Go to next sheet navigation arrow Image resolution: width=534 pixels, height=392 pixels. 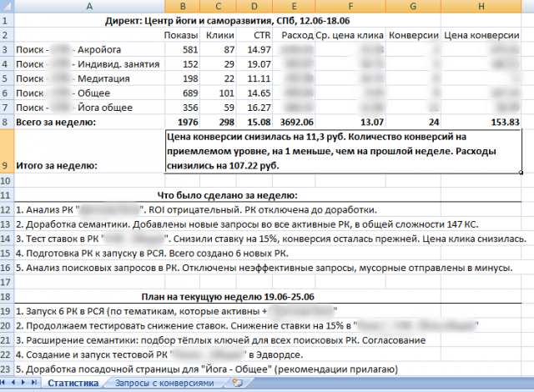[x=23, y=383]
